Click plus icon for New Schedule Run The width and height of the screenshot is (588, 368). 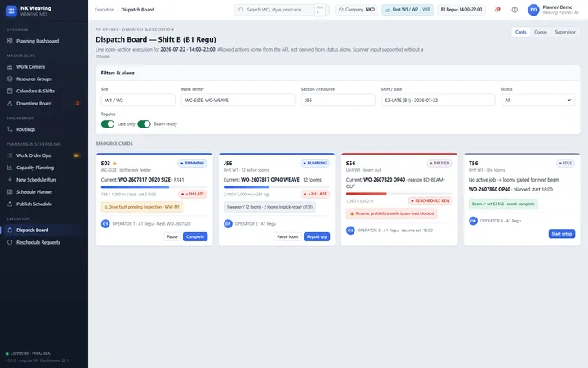pyautogui.click(x=10, y=179)
